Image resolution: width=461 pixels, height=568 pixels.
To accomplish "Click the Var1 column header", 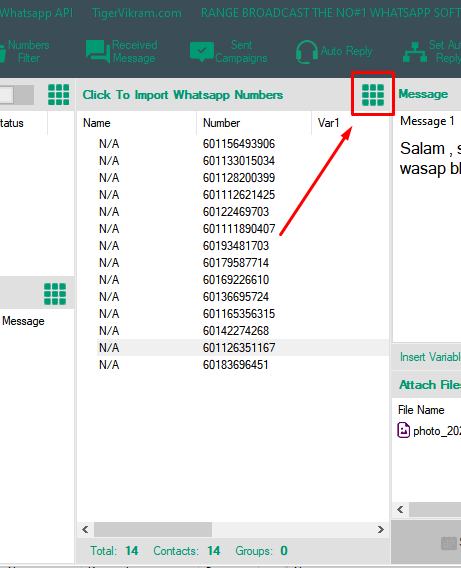I will pos(328,123).
